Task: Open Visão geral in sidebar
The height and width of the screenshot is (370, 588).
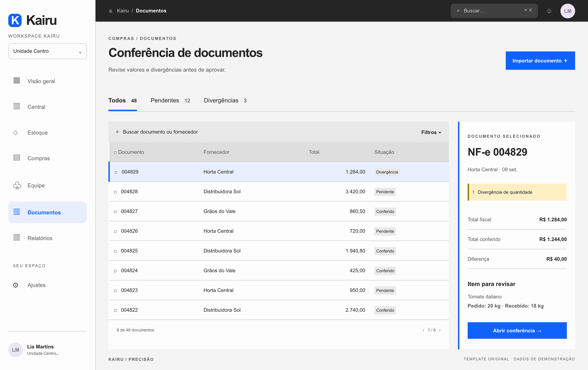Action: [x=47, y=81]
